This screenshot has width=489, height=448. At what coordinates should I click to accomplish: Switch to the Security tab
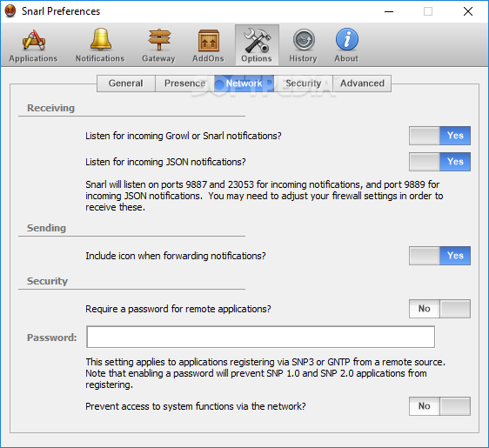tap(303, 84)
